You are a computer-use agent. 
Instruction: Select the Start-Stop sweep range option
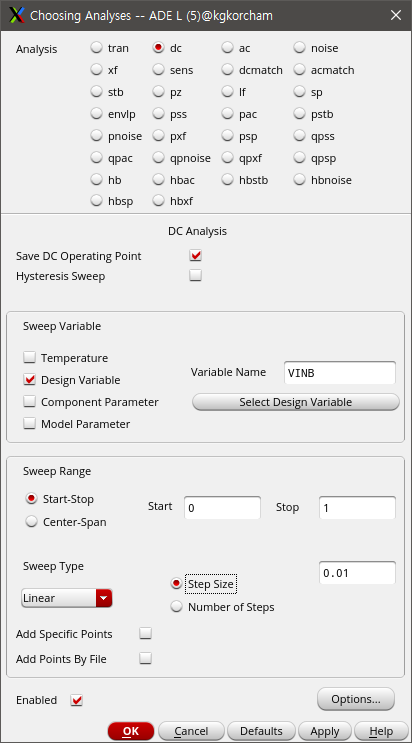pos(32,499)
